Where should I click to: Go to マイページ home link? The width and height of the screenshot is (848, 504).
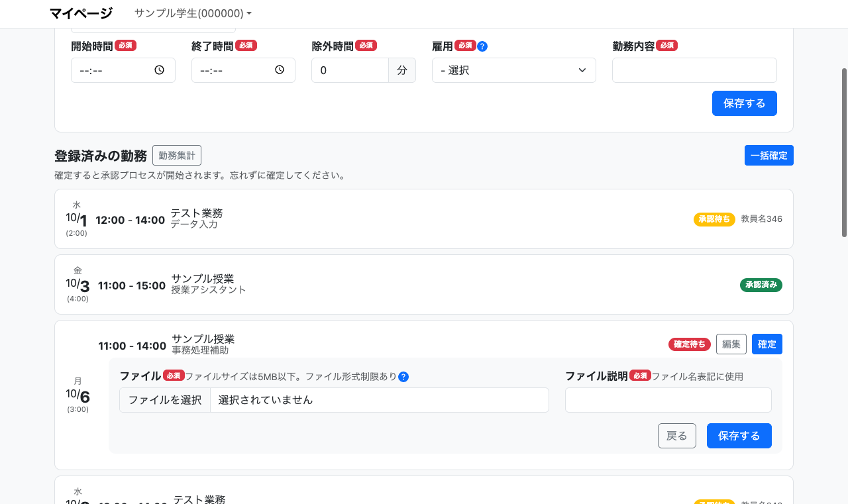[x=81, y=13]
